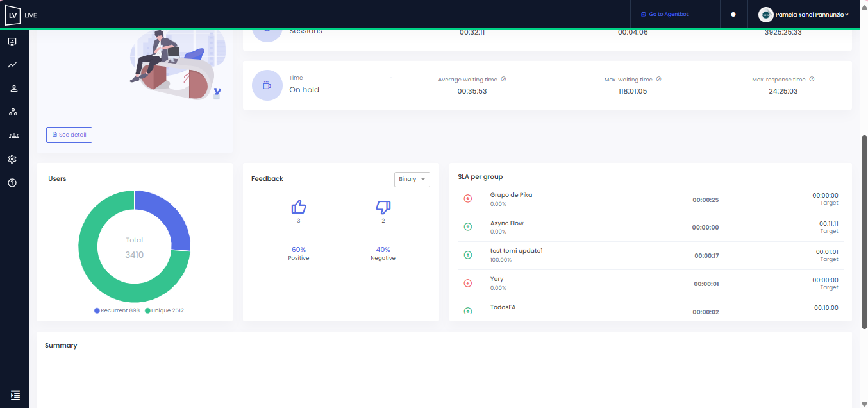Screen dimensions: 868x408
Task: Click the 00:01:01 target for test tomi update1
Action: [x=827, y=251]
